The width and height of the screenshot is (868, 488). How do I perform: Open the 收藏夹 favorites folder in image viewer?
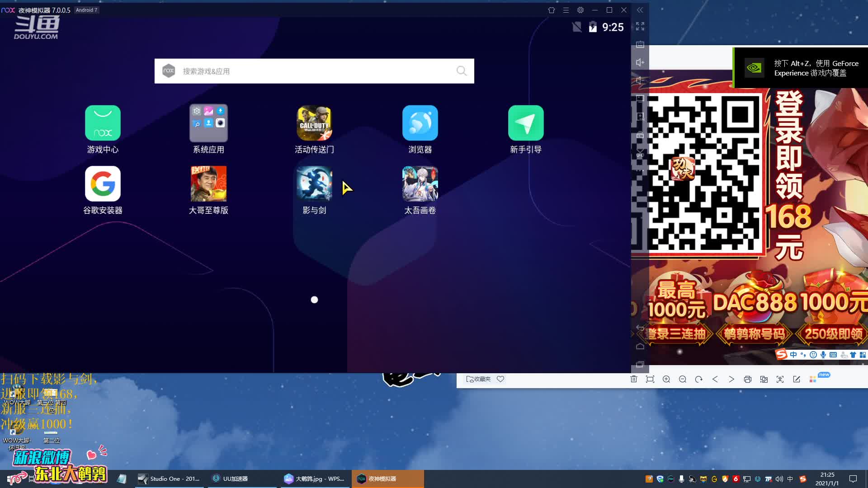click(478, 379)
